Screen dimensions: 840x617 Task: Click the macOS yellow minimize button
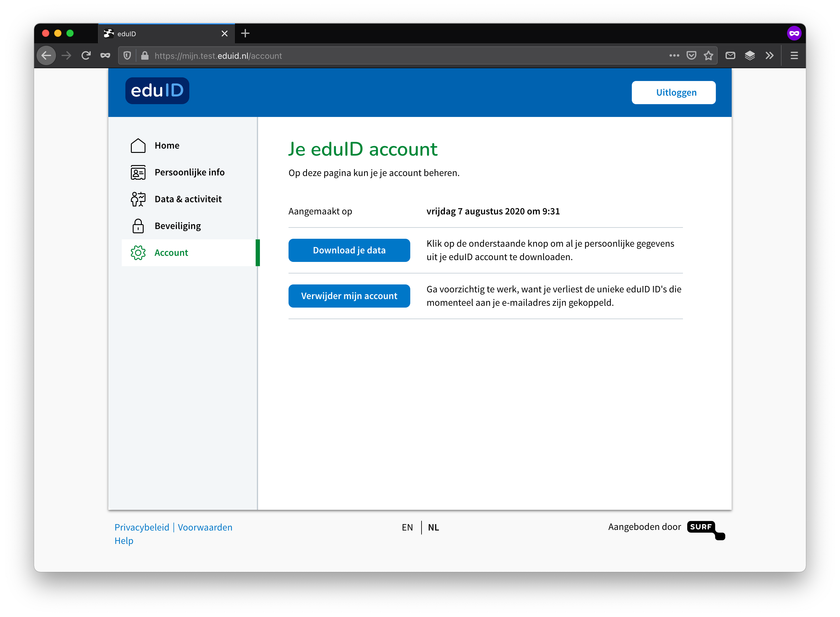pos(58,33)
